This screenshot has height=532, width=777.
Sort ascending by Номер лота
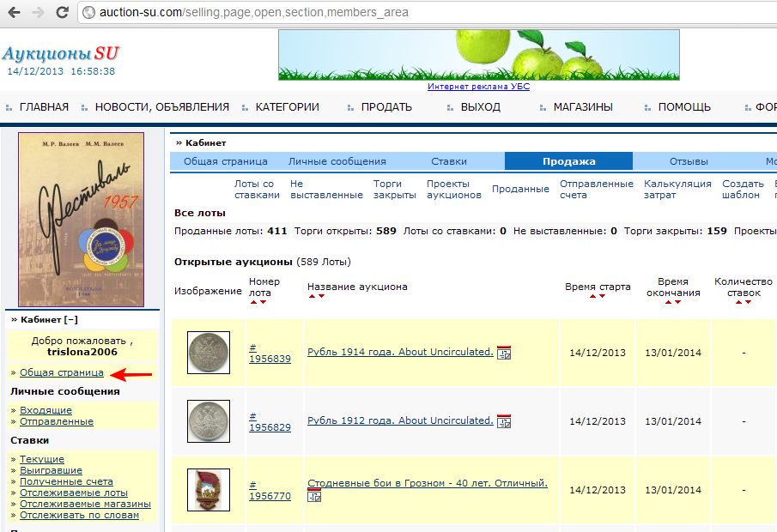coord(252,302)
